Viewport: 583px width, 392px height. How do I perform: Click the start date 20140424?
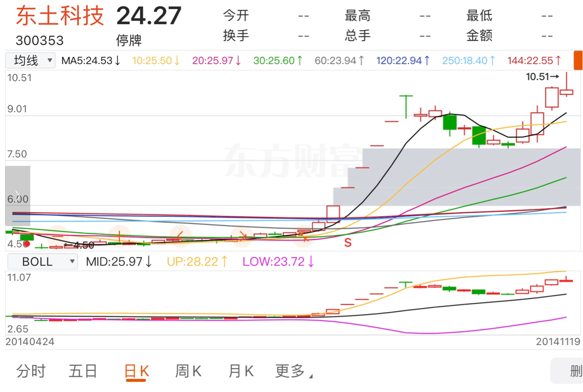click(x=30, y=341)
